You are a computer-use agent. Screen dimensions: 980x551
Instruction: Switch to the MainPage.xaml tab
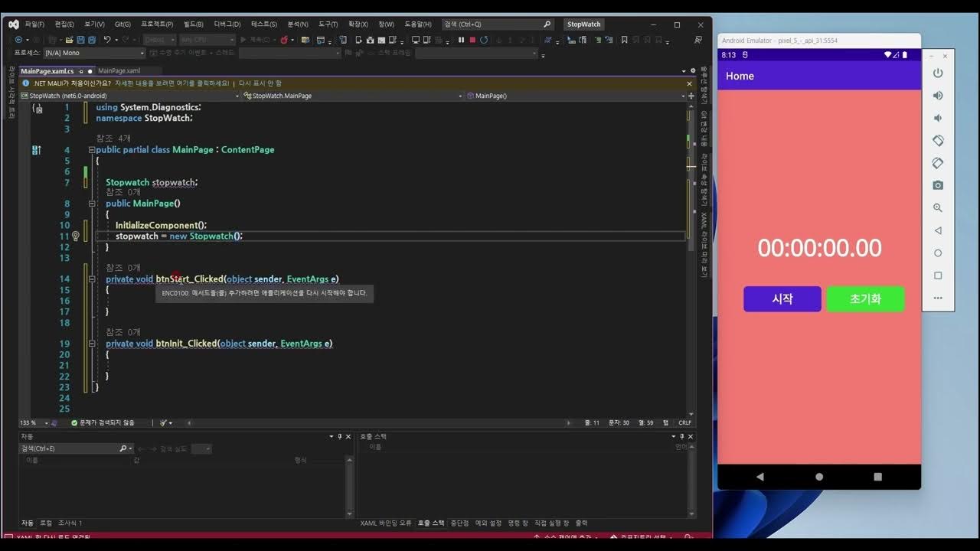[119, 71]
